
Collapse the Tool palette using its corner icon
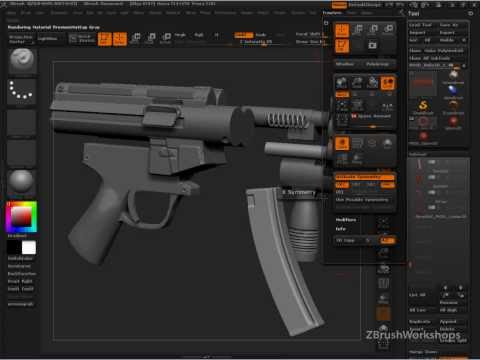(470, 13)
